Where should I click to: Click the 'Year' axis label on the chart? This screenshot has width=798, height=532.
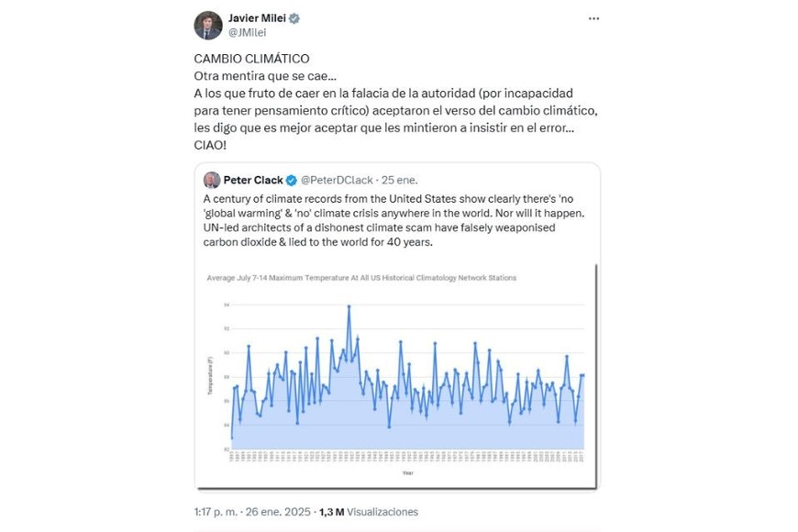click(407, 473)
